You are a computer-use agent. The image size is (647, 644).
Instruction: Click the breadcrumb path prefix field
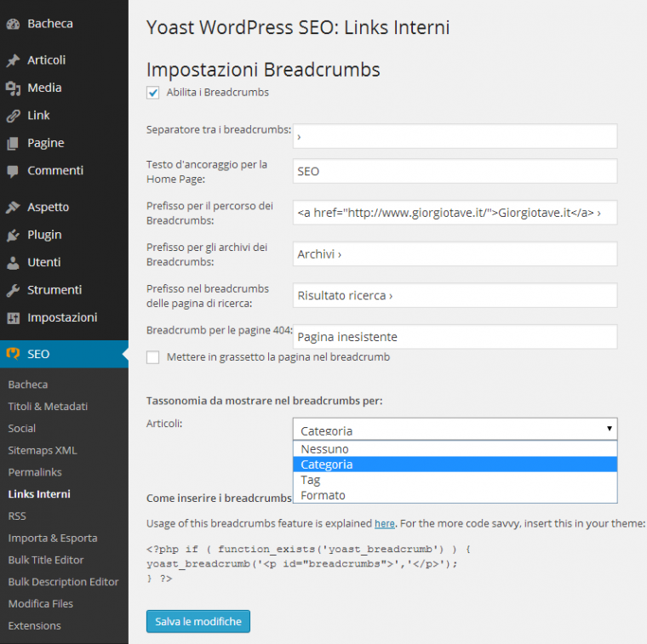(x=455, y=213)
